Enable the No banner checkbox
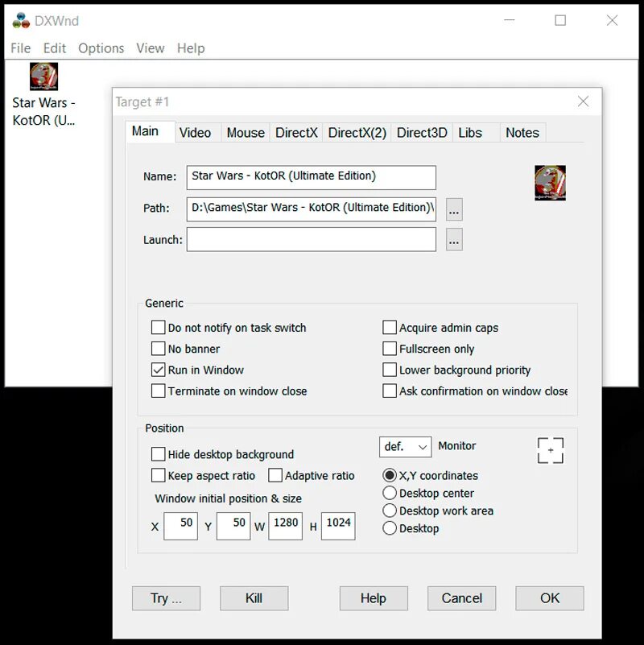 158,349
